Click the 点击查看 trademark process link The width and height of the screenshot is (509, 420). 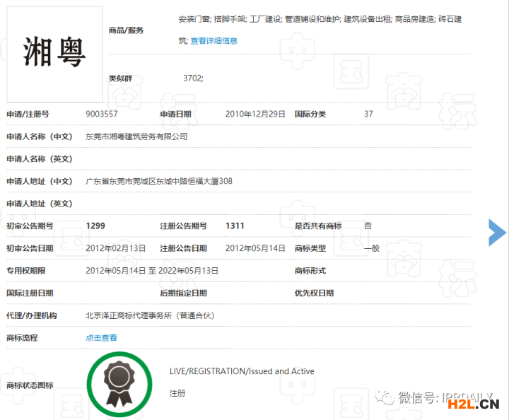coord(101,338)
